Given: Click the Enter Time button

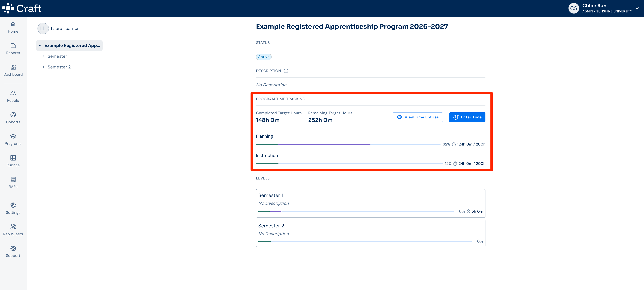Looking at the screenshot, I should [467, 117].
